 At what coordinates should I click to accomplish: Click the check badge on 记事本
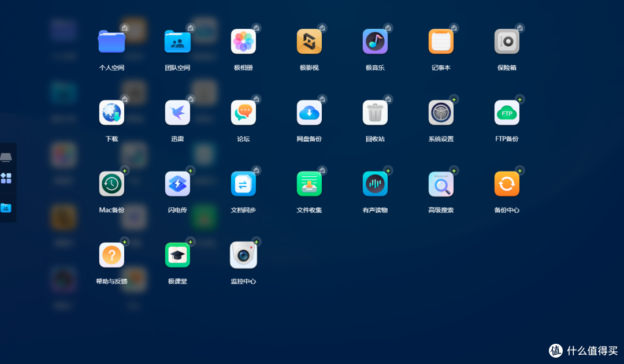pyautogui.click(x=454, y=28)
